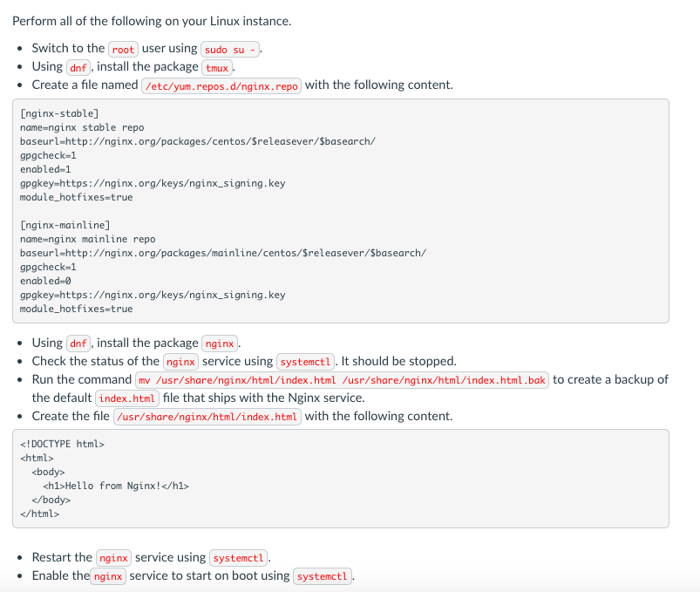Image resolution: width=700 pixels, height=592 pixels.
Task: Click 'name=nginx mainline repo' line
Action: [x=87, y=239]
